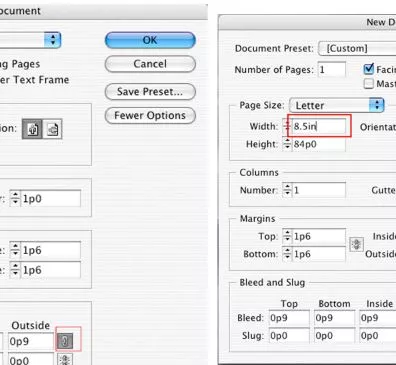The width and height of the screenshot is (396, 365).
Task: Click Bleed Bottom field 0p9
Action: [x=334, y=318]
